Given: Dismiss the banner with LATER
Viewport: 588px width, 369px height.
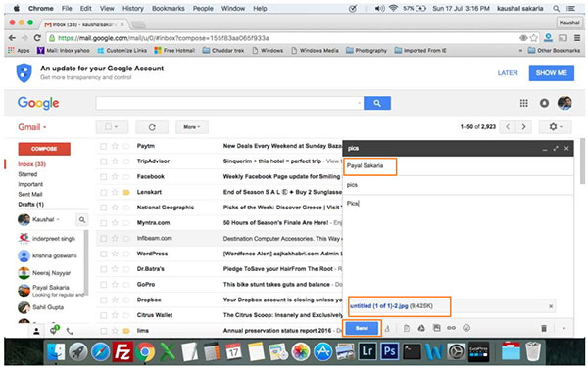Looking at the screenshot, I should pyautogui.click(x=508, y=73).
